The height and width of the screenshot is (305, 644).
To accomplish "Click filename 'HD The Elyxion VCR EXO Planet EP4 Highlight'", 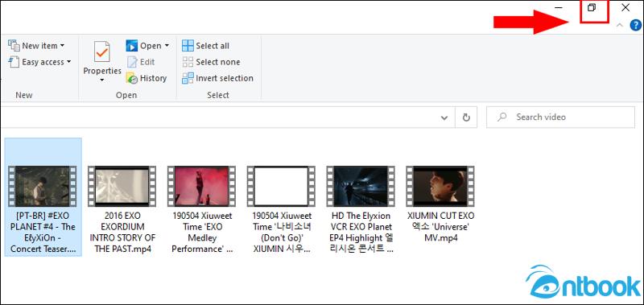I will point(361,232).
